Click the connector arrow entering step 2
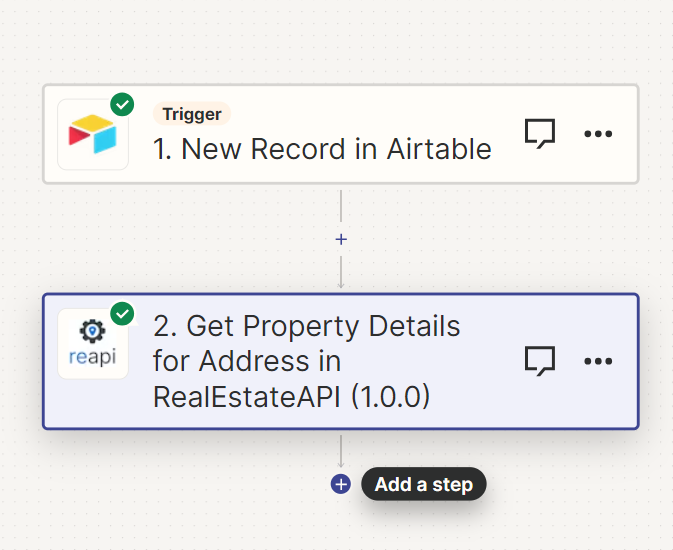Screen dimensions: 673x550 [341, 272]
